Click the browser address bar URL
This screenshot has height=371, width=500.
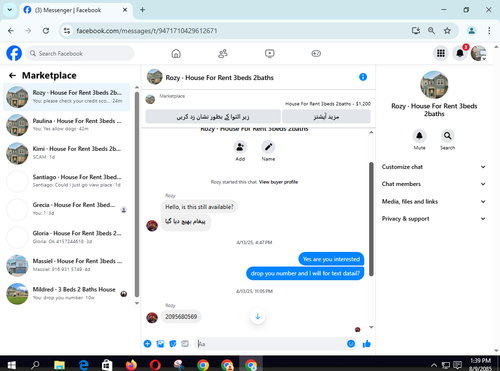click(x=147, y=31)
